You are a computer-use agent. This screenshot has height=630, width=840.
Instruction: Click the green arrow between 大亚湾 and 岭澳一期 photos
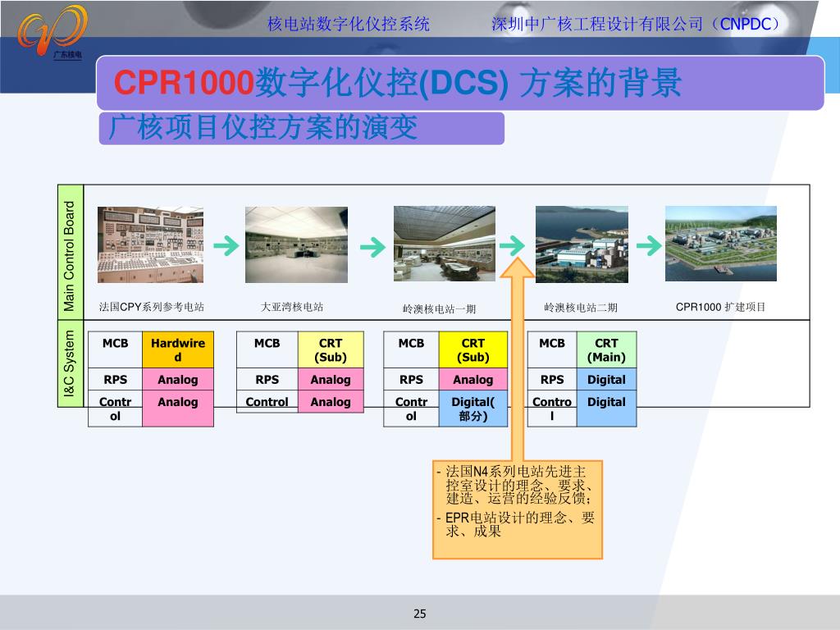372,247
